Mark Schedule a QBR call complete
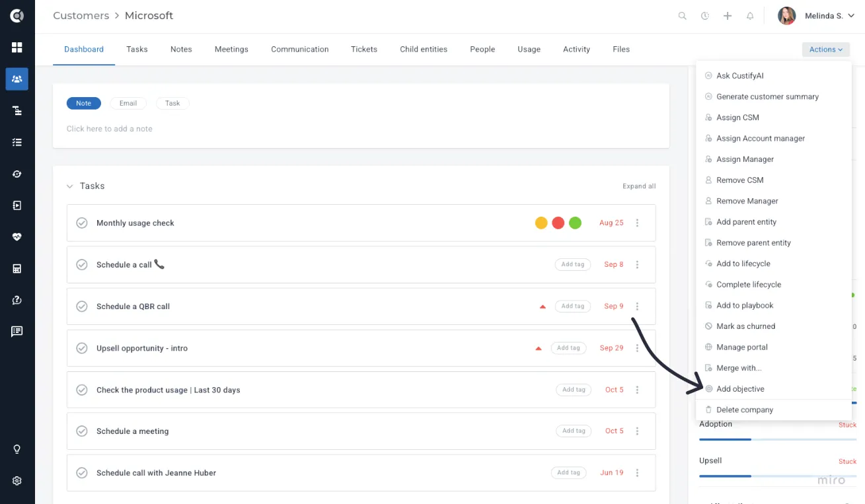Image resolution: width=865 pixels, height=504 pixels. pos(82,306)
